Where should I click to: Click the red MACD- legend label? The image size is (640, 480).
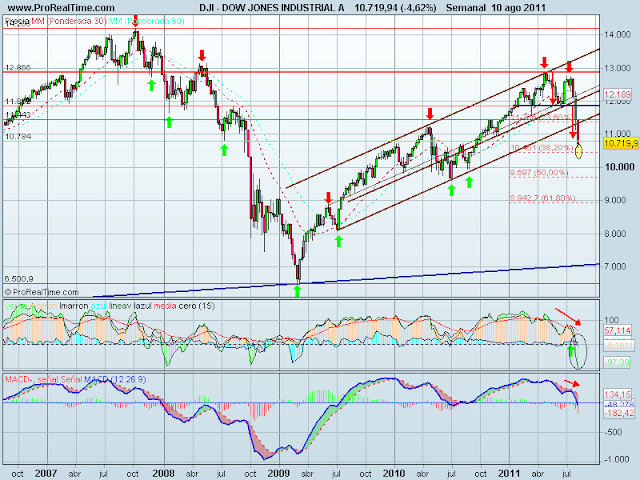click(18, 380)
